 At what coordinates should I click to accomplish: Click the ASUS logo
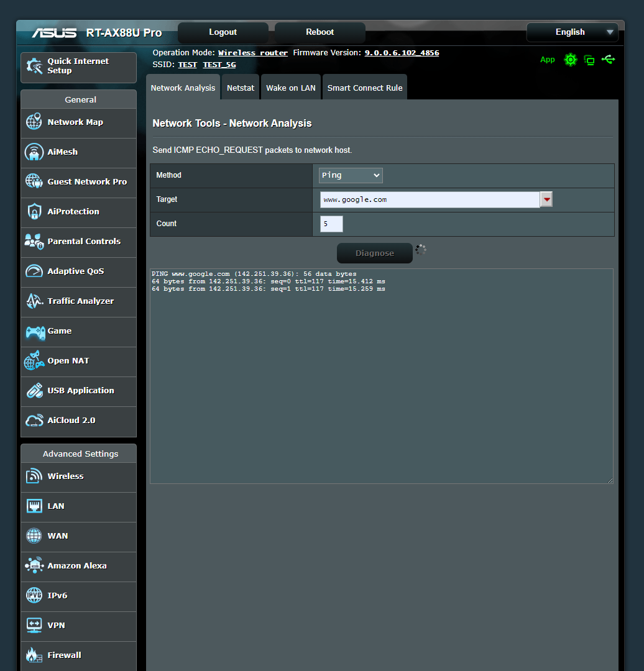(54, 32)
